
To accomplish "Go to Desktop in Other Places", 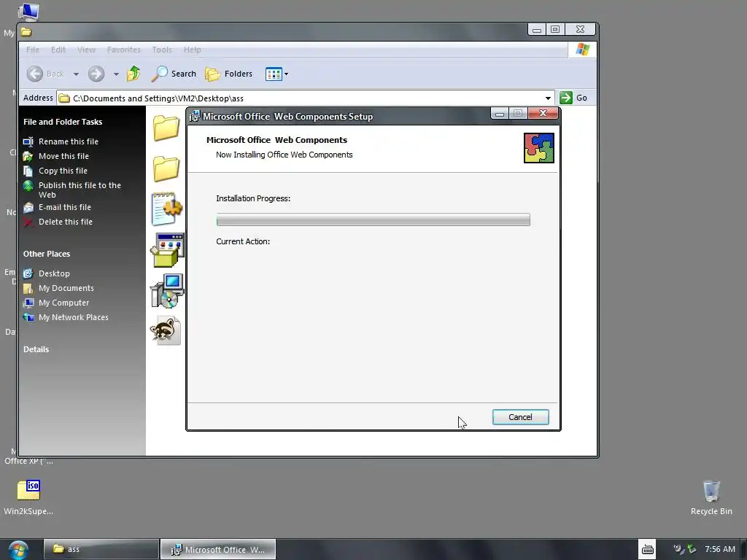I will [54, 273].
